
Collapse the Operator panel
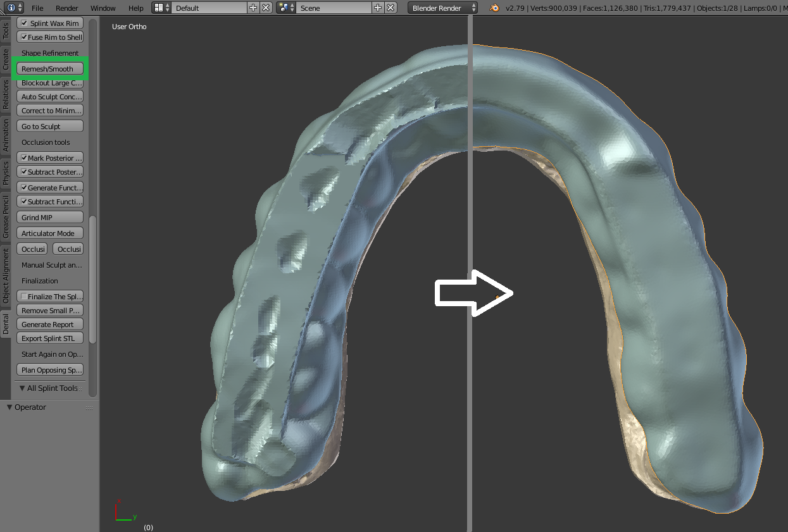(x=9, y=407)
